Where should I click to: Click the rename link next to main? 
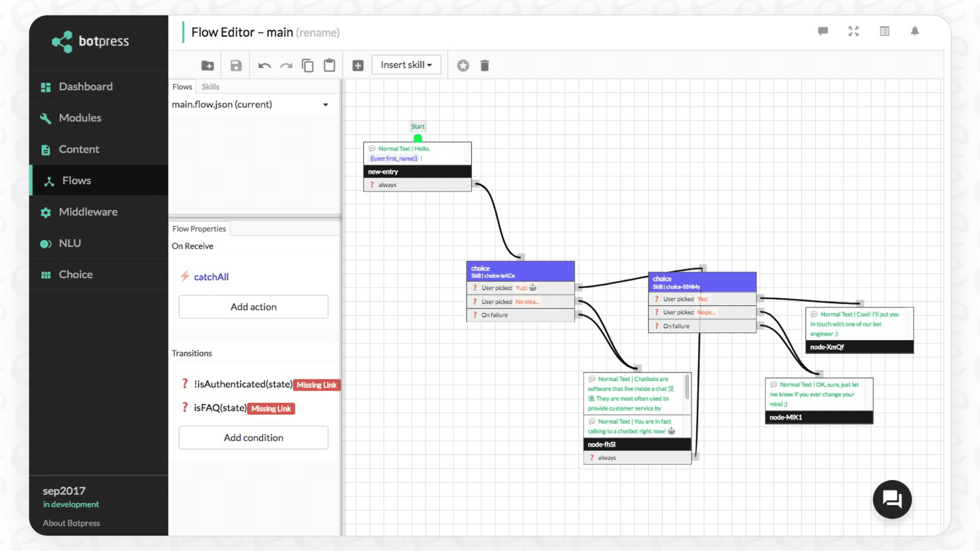[x=318, y=33]
